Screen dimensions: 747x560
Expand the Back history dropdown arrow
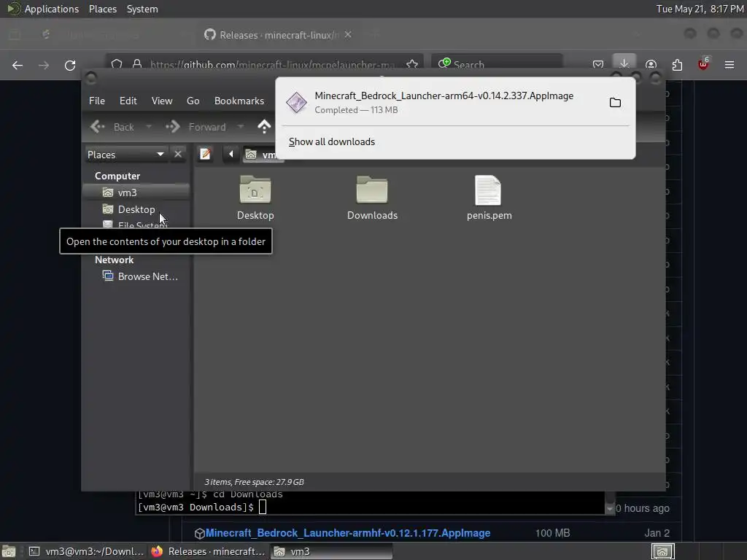pyautogui.click(x=149, y=127)
